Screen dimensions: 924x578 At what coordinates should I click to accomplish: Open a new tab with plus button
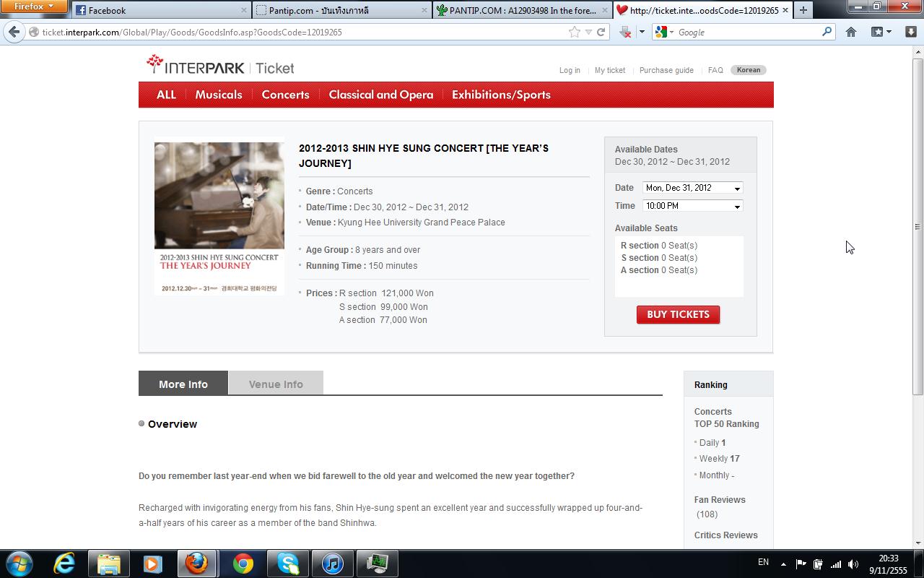(x=803, y=10)
